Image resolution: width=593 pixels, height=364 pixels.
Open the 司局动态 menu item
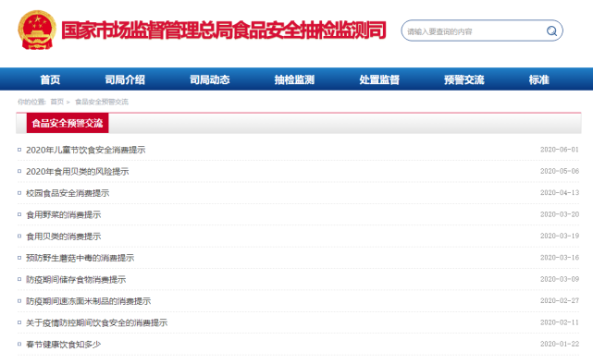[209, 79]
